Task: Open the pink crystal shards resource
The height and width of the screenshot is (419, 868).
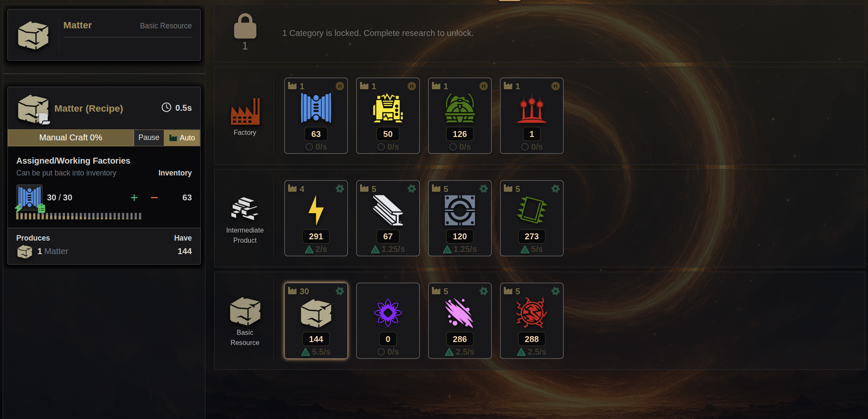Action: pos(460,320)
